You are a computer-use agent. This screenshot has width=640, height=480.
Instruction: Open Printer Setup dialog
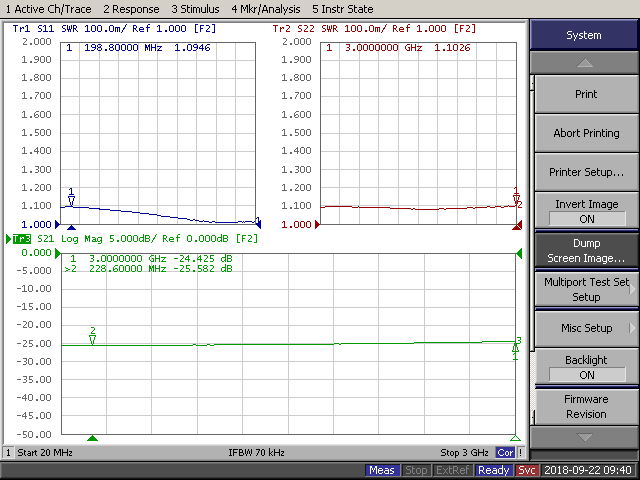tap(586, 172)
